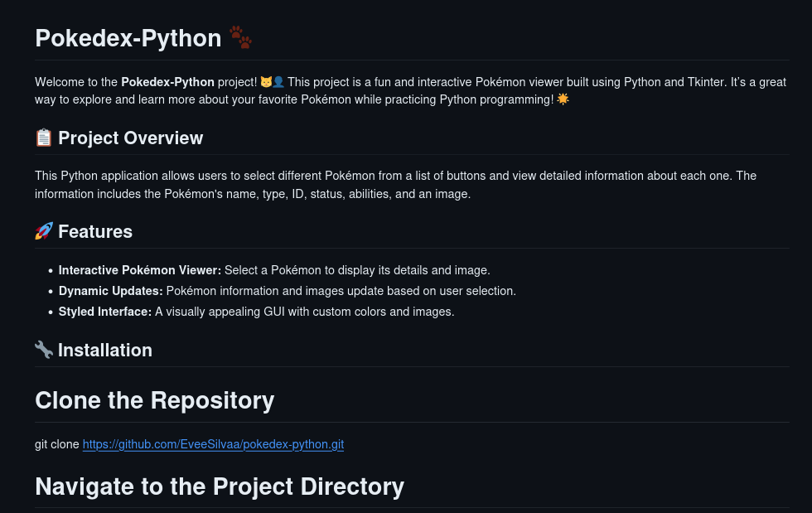Click 'A visually appealing GUI' description text
812x513 pixels.
(305, 312)
